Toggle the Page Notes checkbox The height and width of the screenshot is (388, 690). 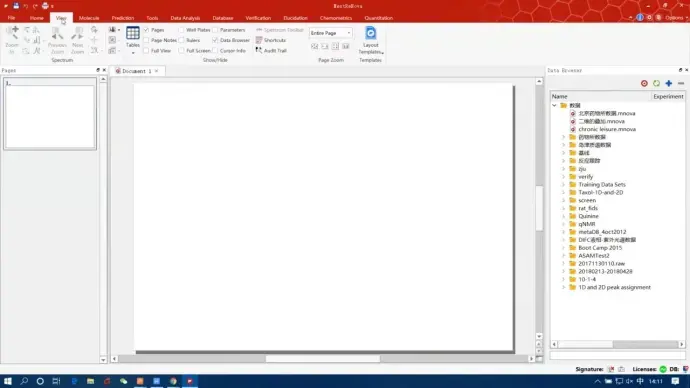pos(147,40)
